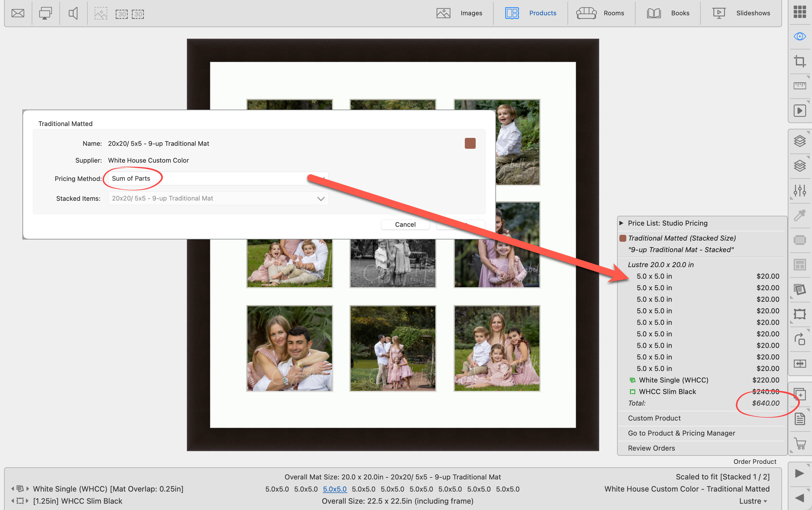Click the envelope email icon
Image resolution: width=812 pixels, height=510 pixels.
click(x=18, y=14)
